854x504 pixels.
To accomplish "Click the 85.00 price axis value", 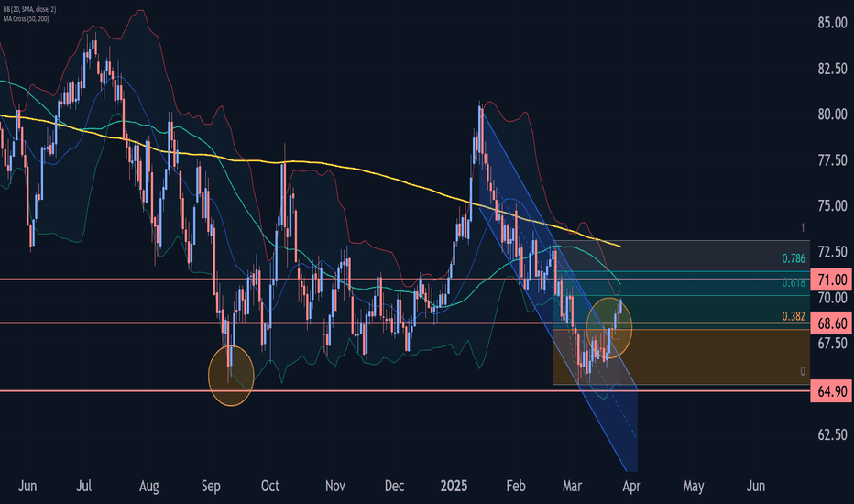I will 832,23.
